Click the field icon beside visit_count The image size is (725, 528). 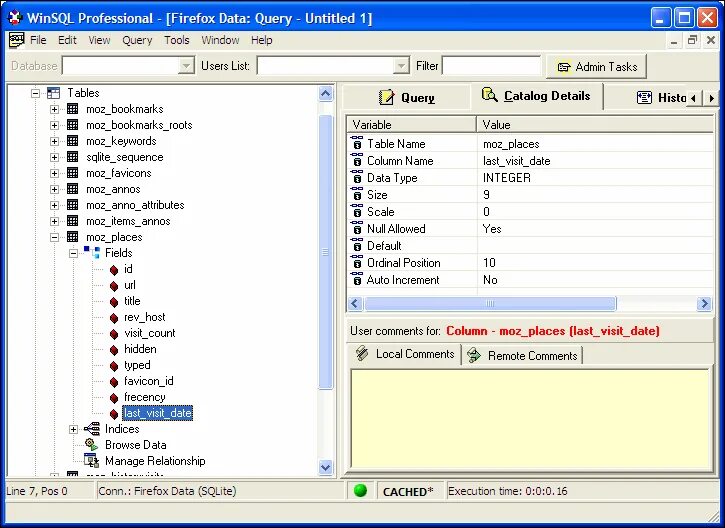[x=114, y=334]
